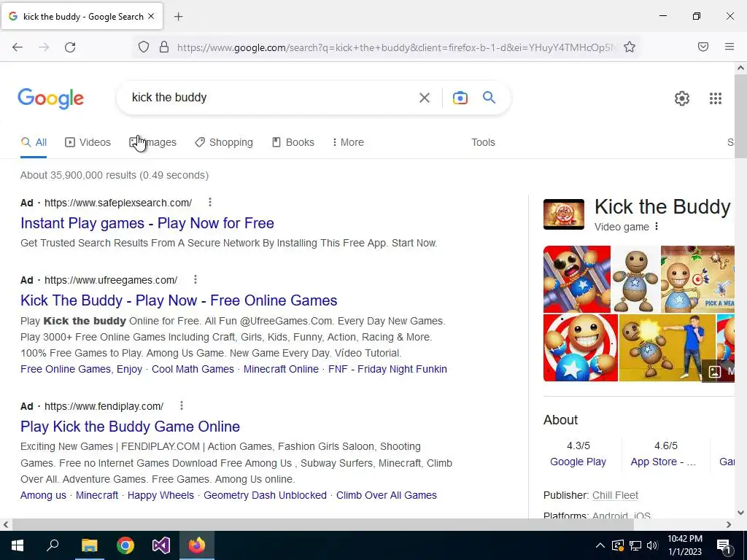Viewport: 747px width, 560px height.
Task: Open options for the fendiplay ad
Action: (x=181, y=405)
